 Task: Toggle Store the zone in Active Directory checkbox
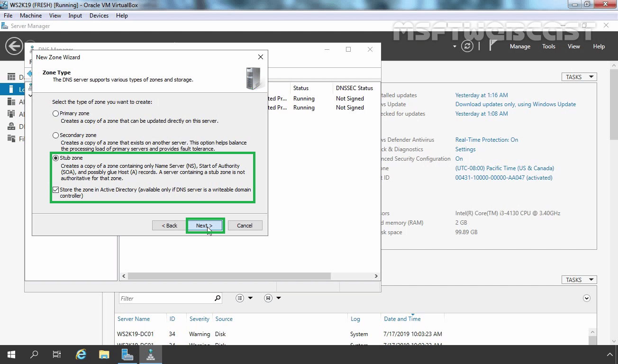56,190
